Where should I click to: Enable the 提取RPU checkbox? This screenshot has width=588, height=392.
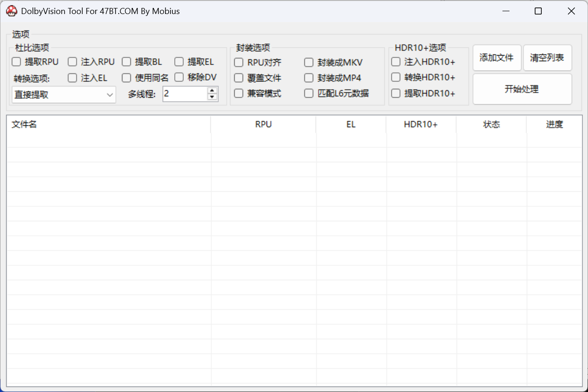click(16, 62)
